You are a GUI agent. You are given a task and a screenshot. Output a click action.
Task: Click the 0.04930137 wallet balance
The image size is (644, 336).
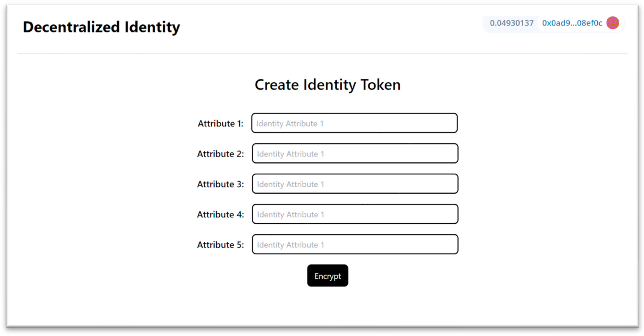511,23
